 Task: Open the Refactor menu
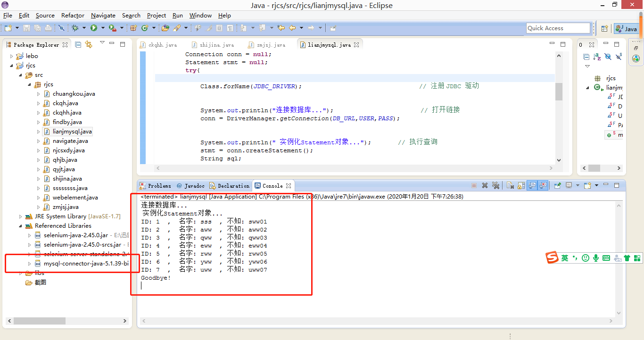73,16
